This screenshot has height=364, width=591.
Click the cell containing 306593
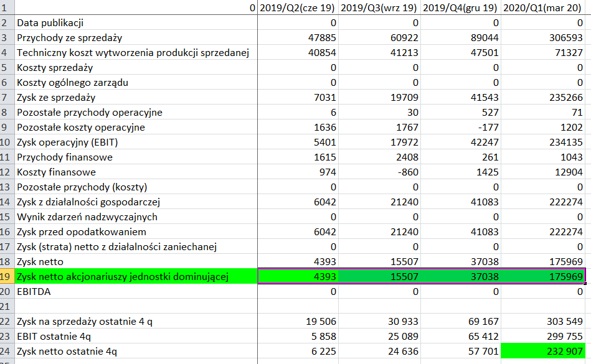coord(545,38)
